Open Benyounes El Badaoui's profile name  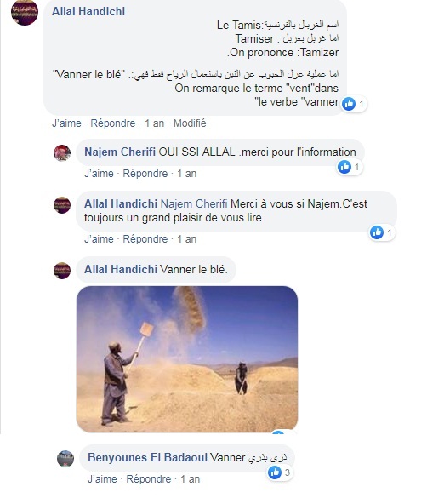click(148, 457)
